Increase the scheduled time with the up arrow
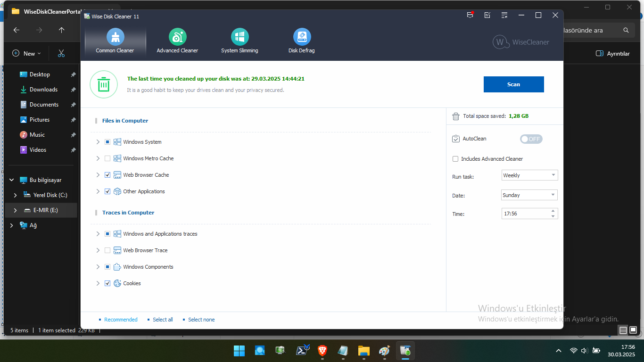The image size is (644, 362). point(553,211)
